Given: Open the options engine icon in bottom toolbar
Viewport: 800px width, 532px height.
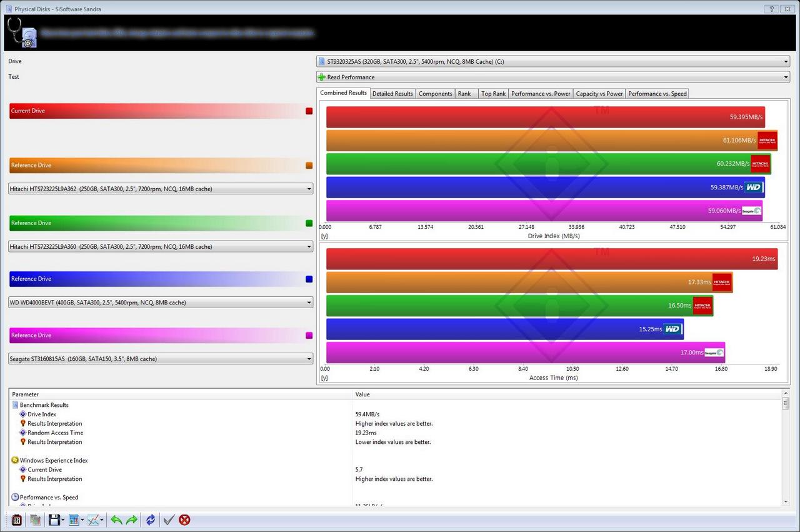Looking at the screenshot, I should (x=16, y=519).
